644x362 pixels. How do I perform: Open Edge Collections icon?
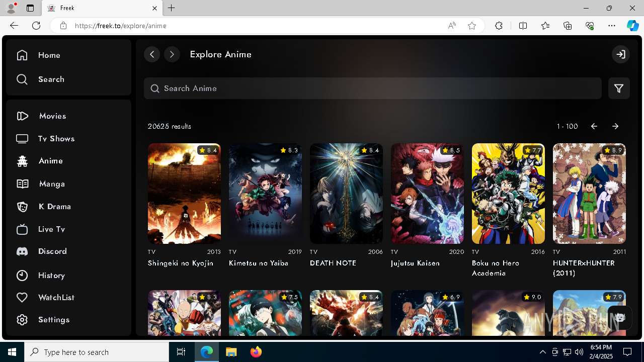(568, 26)
